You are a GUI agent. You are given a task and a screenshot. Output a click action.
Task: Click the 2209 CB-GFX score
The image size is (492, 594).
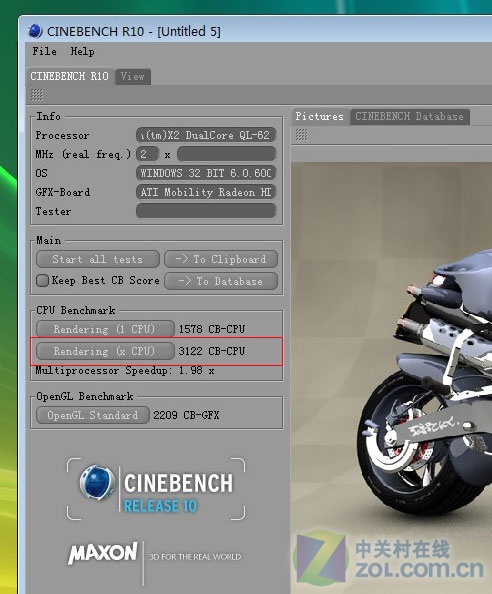[186, 416]
